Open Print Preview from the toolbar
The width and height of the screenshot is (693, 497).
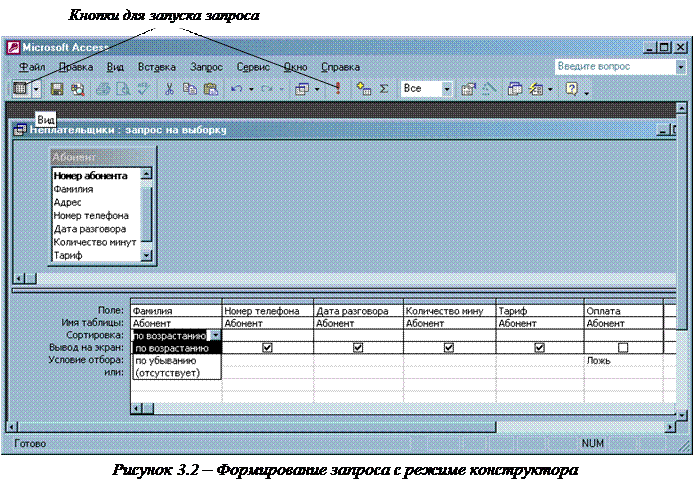click(x=123, y=89)
